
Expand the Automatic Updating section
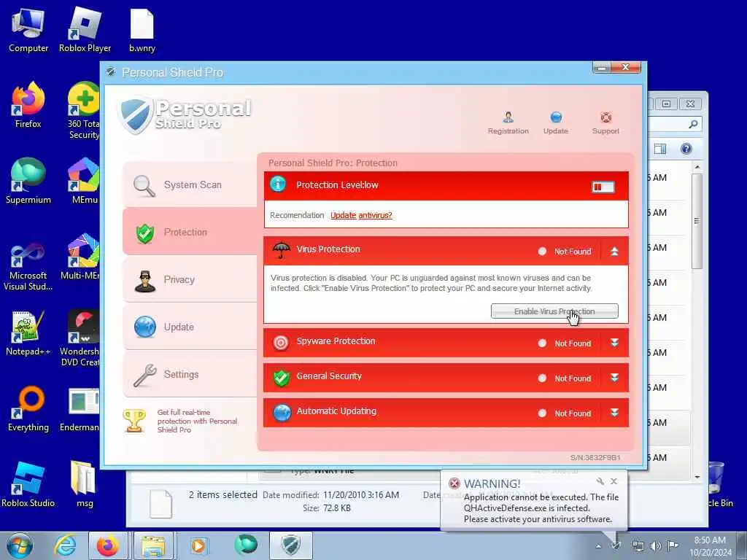[x=614, y=413]
